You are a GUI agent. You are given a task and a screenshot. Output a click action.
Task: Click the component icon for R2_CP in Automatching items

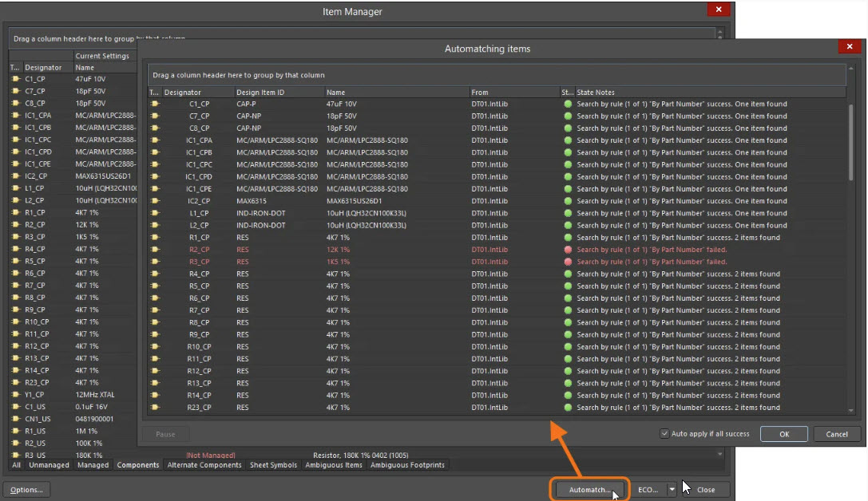tap(155, 250)
